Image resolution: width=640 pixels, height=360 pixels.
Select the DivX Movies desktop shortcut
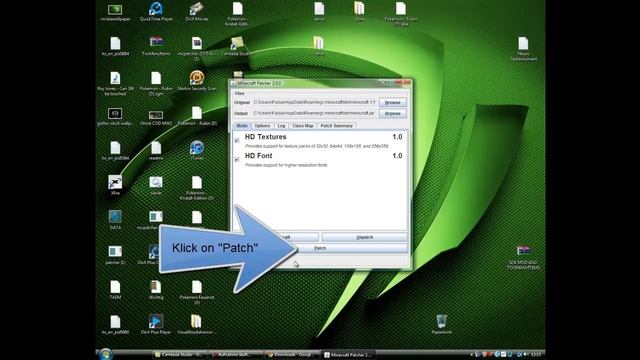coord(197,11)
